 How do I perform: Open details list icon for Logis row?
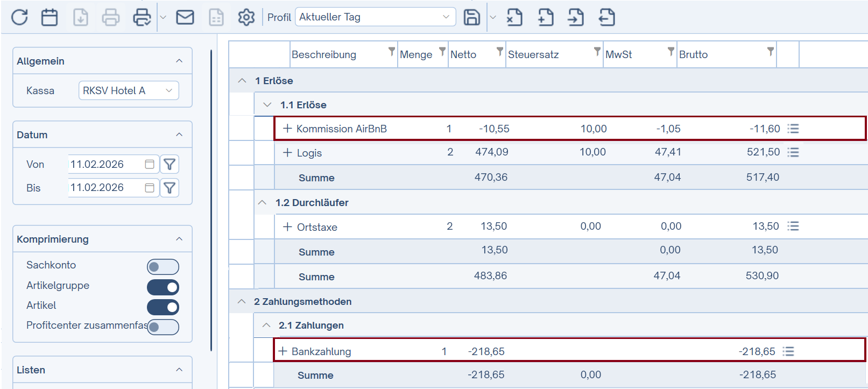pyautogui.click(x=793, y=152)
